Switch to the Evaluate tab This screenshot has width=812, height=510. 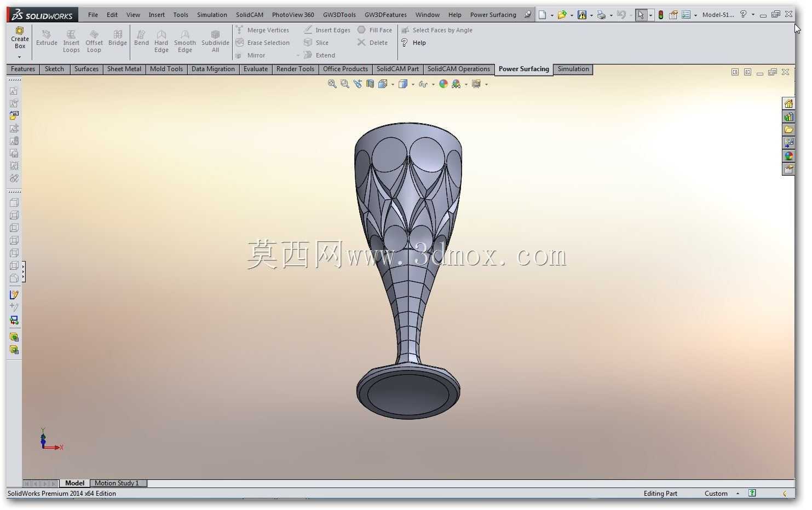256,69
